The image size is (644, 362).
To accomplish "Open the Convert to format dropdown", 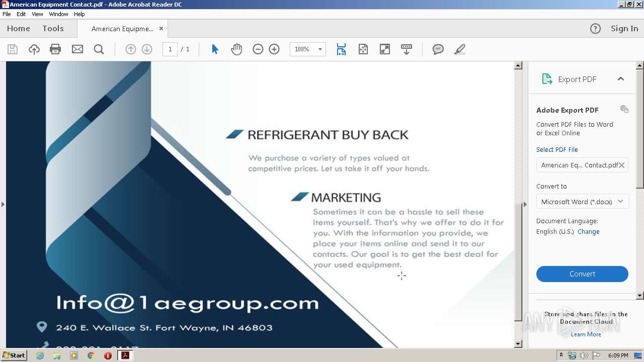I will coord(583,202).
